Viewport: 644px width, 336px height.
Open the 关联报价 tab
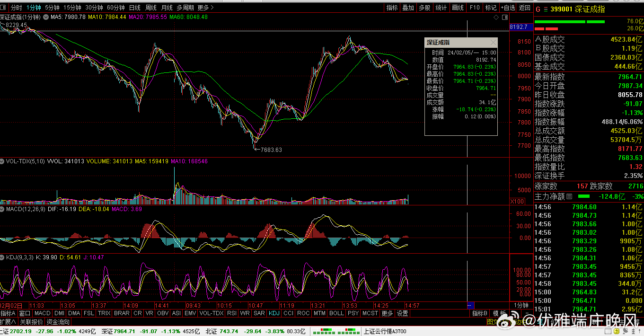[x=31, y=322]
